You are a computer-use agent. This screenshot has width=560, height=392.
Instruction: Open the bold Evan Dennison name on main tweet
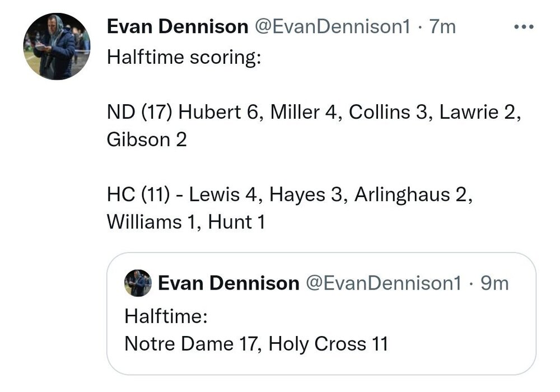click(x=178, y=27)
